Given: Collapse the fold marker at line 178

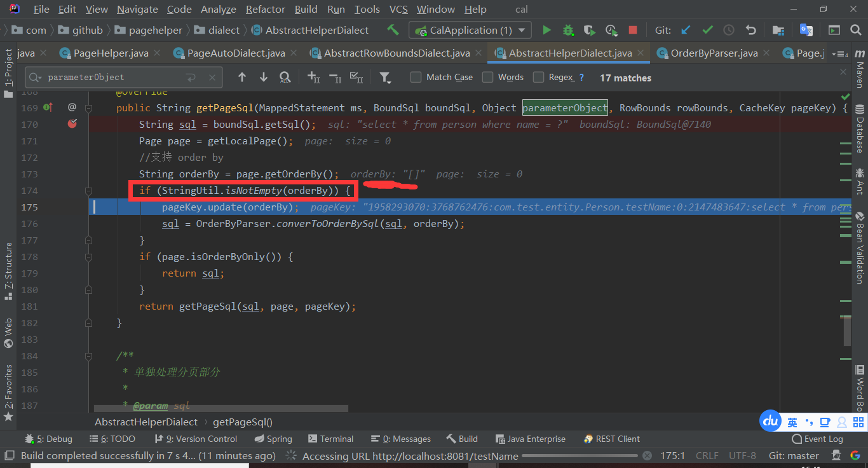Looking at the screenshot, I should pos(89,257).
